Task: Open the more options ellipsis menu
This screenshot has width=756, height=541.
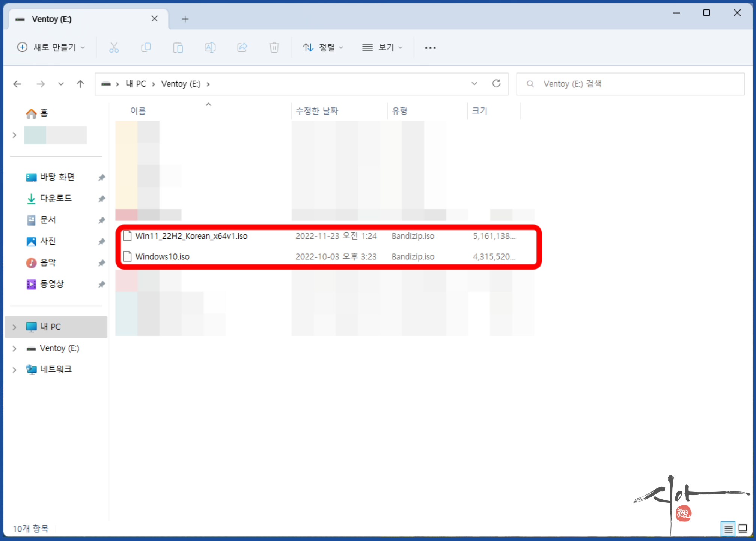Action: point(430,48)
